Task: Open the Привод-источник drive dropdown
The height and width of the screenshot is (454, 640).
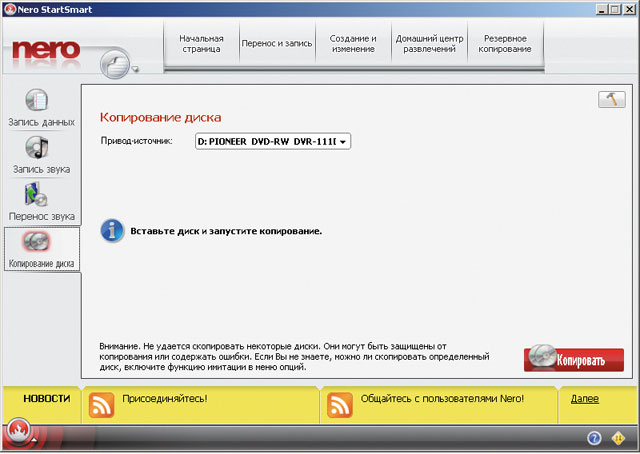Action: (273, 142)
